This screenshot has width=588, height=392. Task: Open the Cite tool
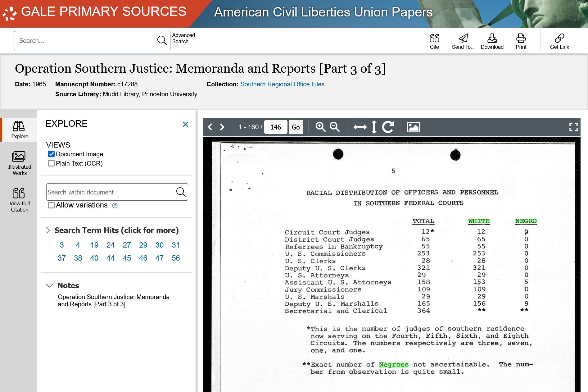(x=434, y=42)
